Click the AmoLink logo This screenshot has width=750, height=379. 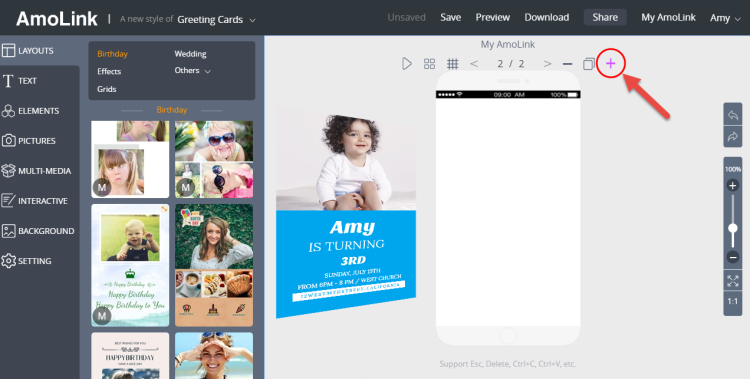[56, 19]
